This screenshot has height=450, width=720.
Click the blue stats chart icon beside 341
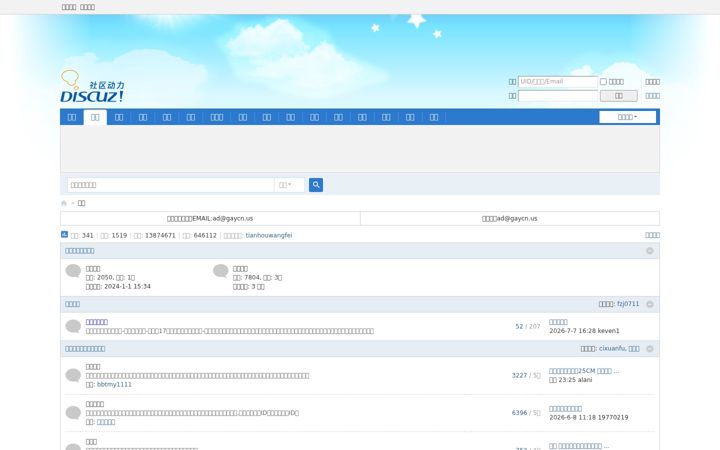coord(64,235)
